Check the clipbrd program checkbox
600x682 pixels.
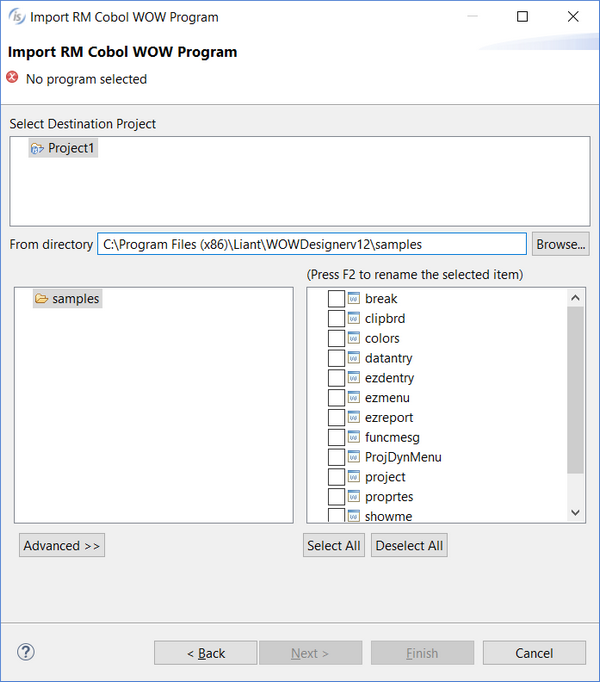(336, 318)
